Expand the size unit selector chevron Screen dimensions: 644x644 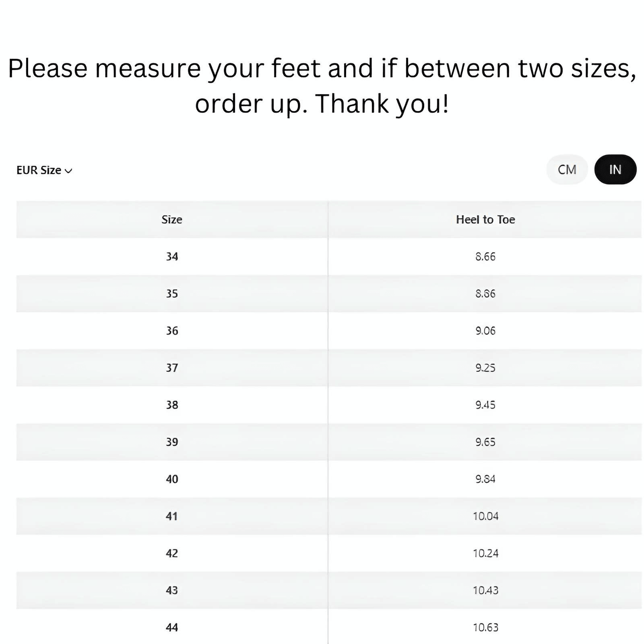click(x=69, y=171)
